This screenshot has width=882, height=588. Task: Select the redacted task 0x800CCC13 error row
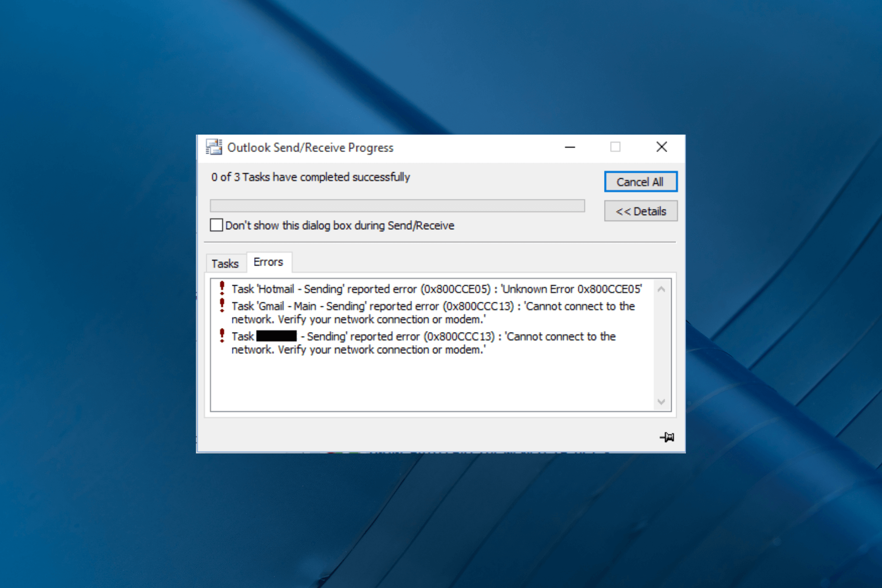[x=432, y=343]
